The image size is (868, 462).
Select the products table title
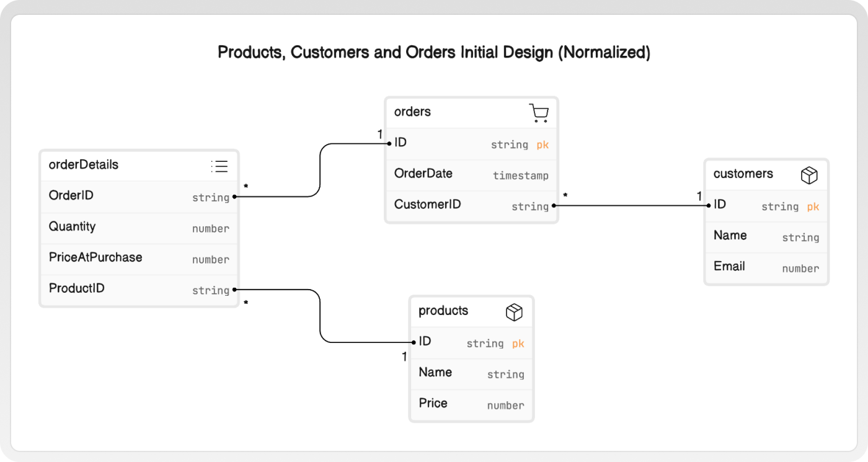click(443, 311)
